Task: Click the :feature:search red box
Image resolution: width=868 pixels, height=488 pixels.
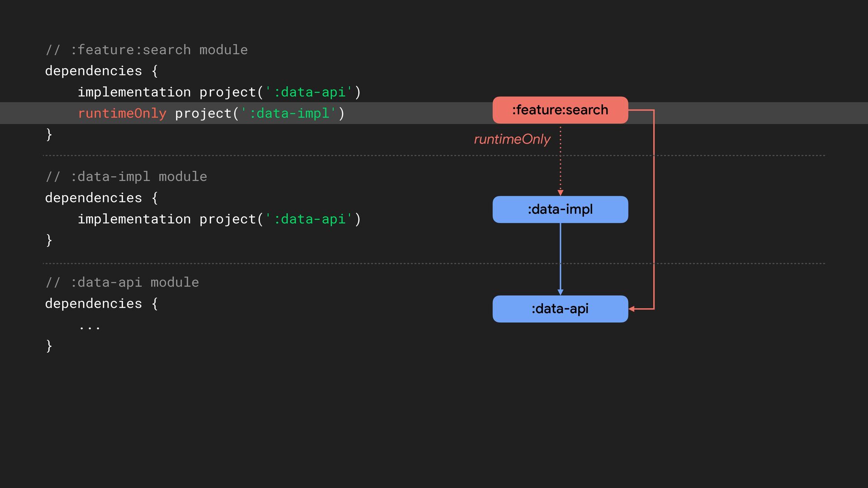Action: (x=560, y=110)
